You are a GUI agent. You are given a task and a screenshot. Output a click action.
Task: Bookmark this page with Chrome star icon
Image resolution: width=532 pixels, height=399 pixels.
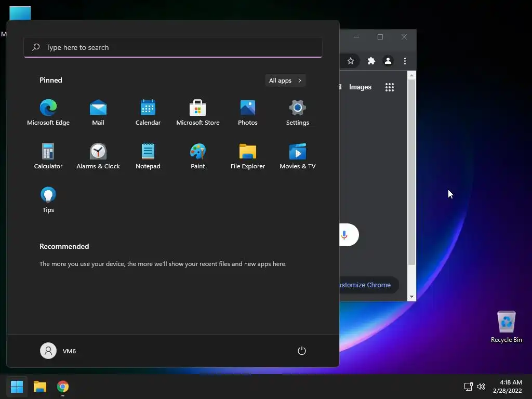(351, 61)
